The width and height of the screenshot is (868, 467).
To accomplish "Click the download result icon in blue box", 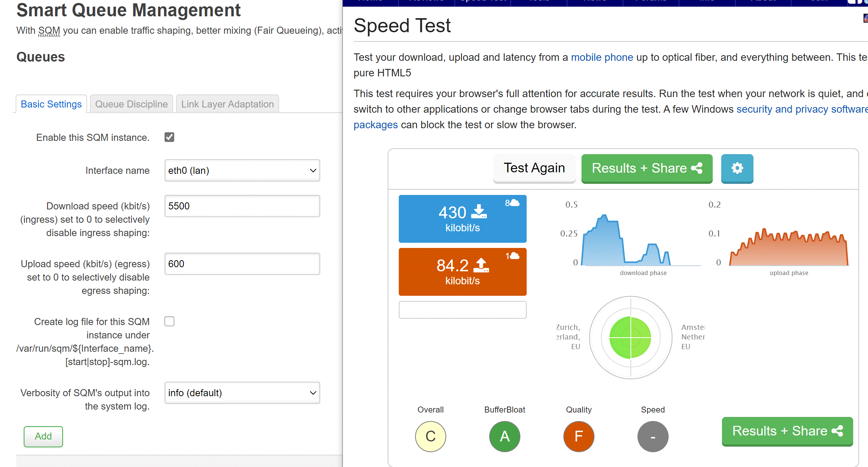I will [479, 212].
